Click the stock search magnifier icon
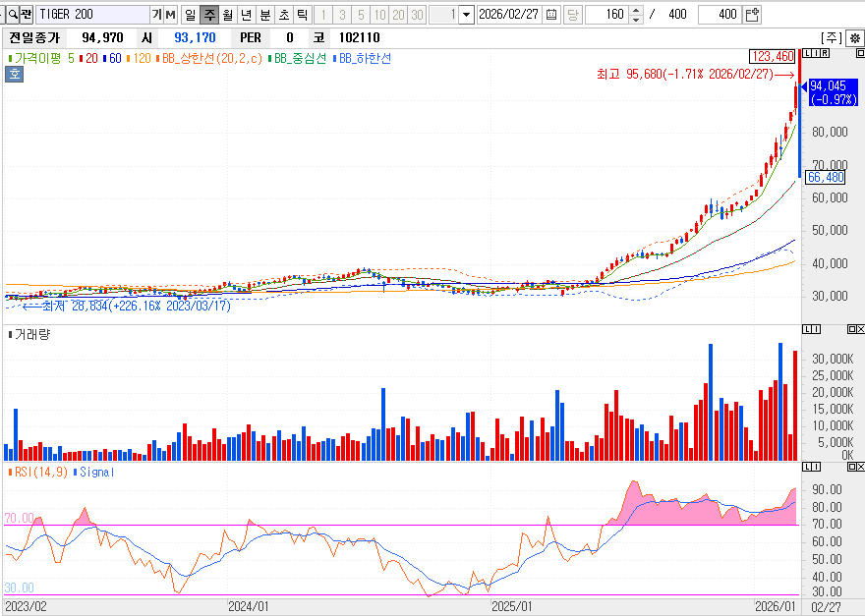This screenshot has height=616, width=865. tap(14, 14)
